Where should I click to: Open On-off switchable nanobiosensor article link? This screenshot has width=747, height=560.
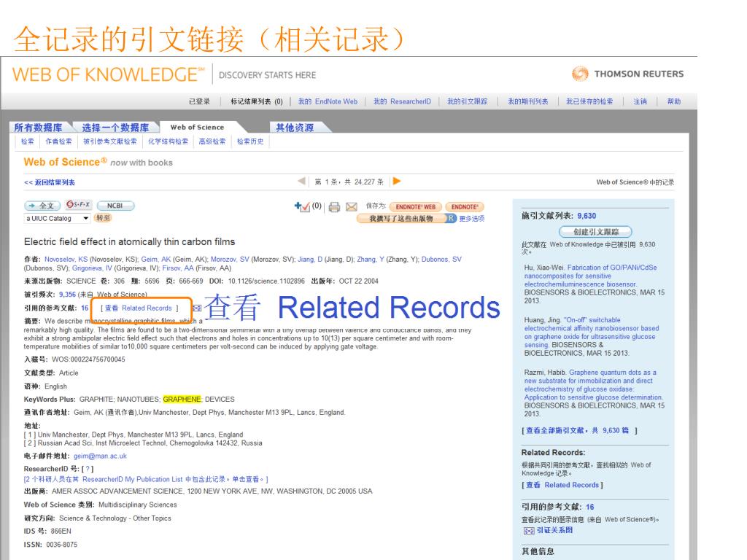click(x=591, y=332)
